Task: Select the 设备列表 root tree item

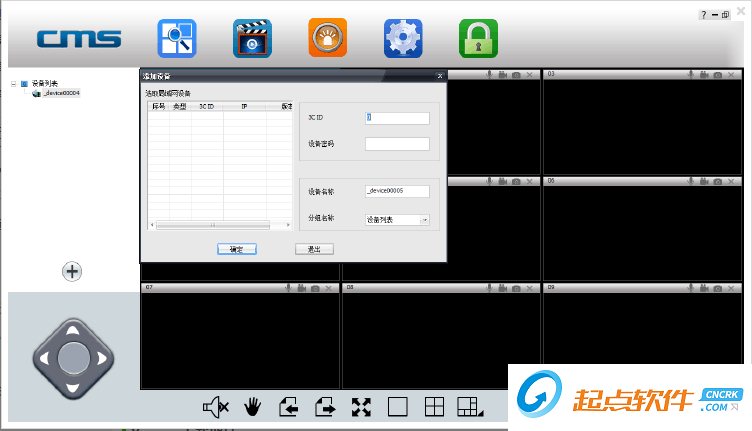Action: [45, 83]
